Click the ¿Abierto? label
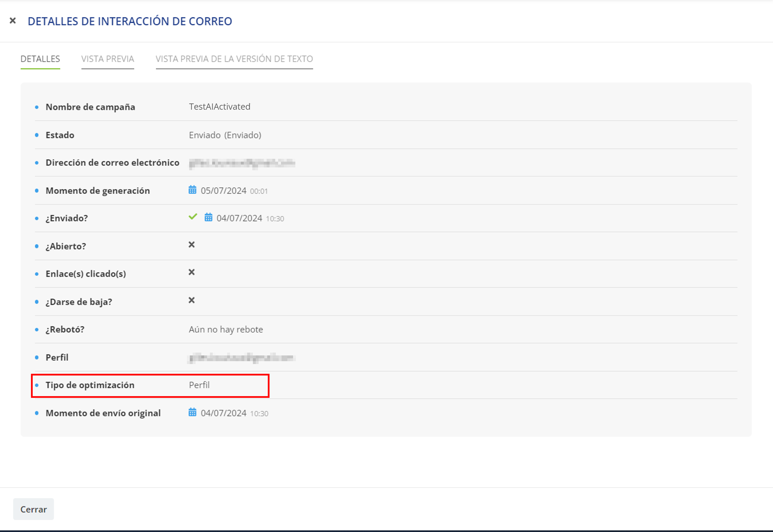Screen dimensions: 773x532 (66, 246)
